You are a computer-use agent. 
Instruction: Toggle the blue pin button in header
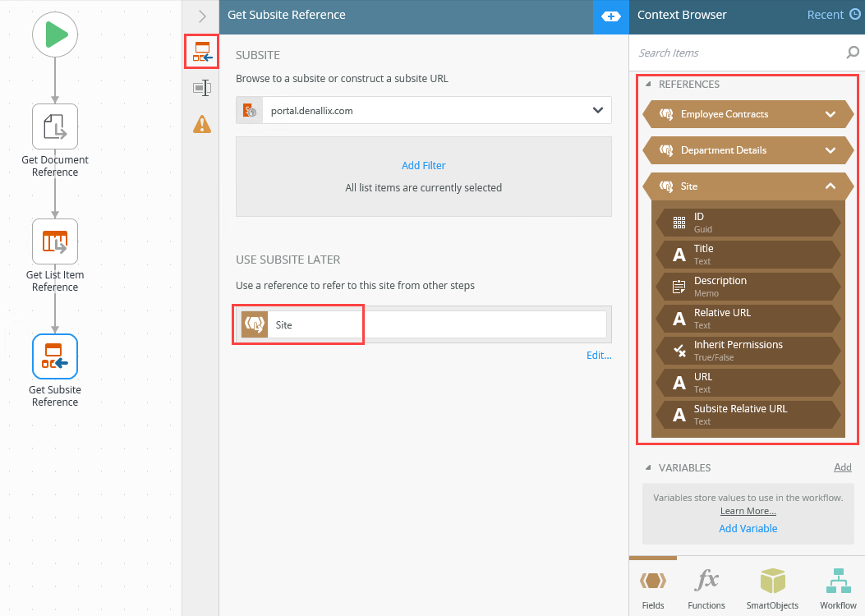[610, 16]
